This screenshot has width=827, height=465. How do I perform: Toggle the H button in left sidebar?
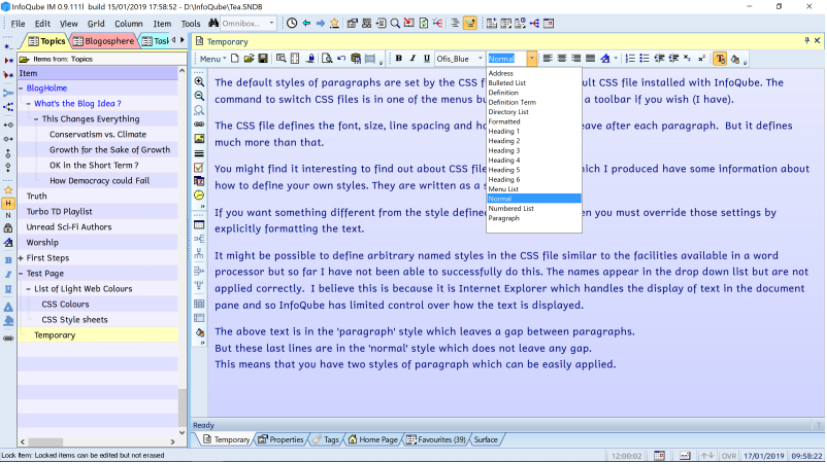(x=8, y=203)
